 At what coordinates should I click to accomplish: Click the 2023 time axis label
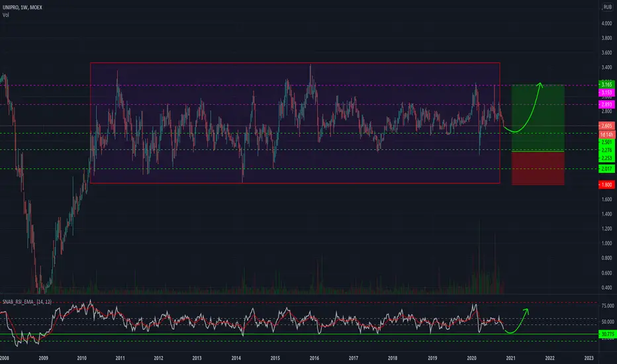click(589, 358)
